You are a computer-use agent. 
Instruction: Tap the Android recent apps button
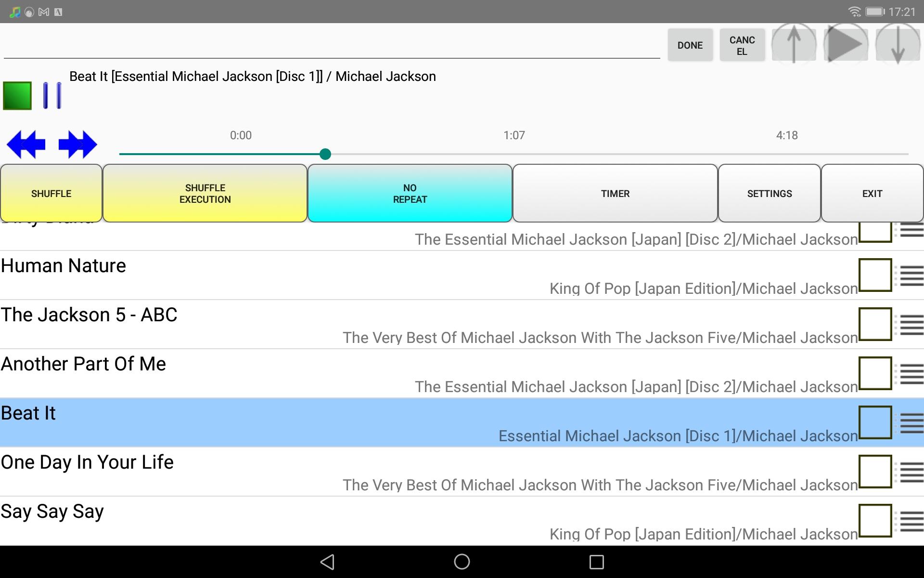(x=597, y=562)
